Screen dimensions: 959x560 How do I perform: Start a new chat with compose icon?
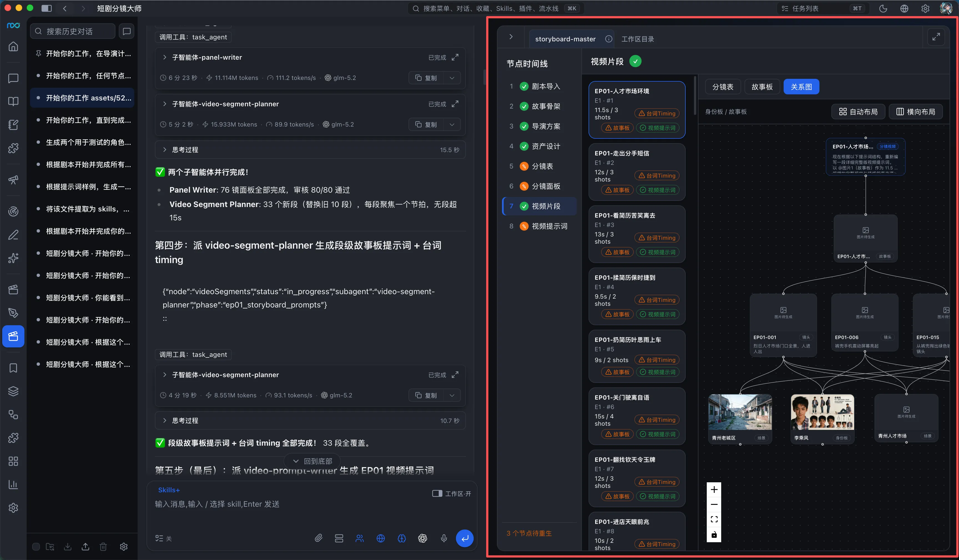coord(127,31)
